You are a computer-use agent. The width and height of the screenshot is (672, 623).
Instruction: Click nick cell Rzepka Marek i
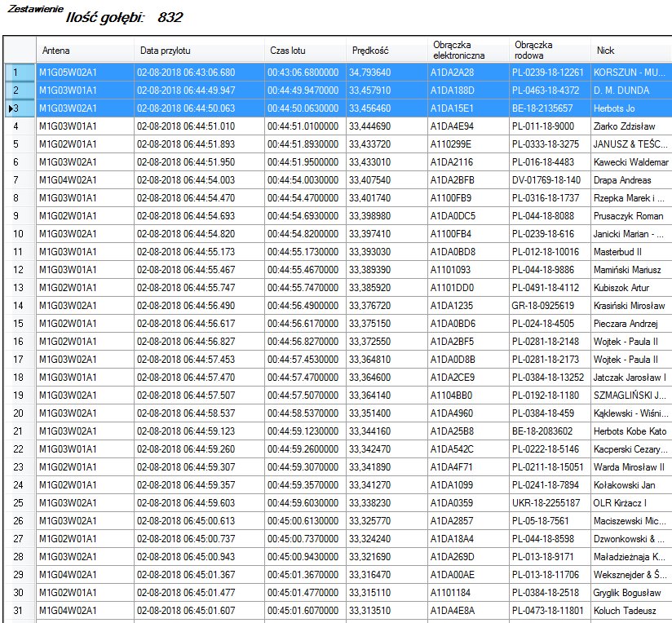coord(631,198)
